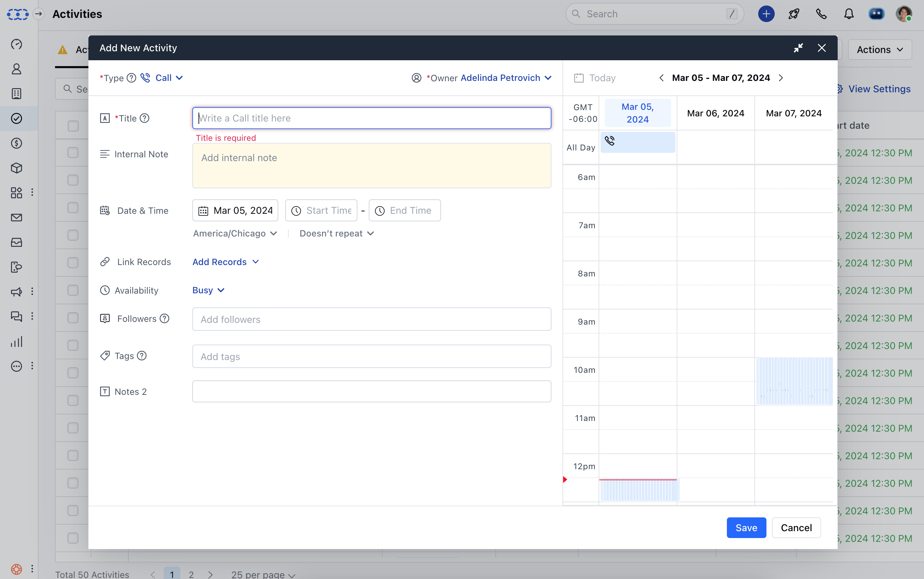Click the rocket launcher icon in top bar
The height and width of the screenshot is (579, 924).
point(794,14)
